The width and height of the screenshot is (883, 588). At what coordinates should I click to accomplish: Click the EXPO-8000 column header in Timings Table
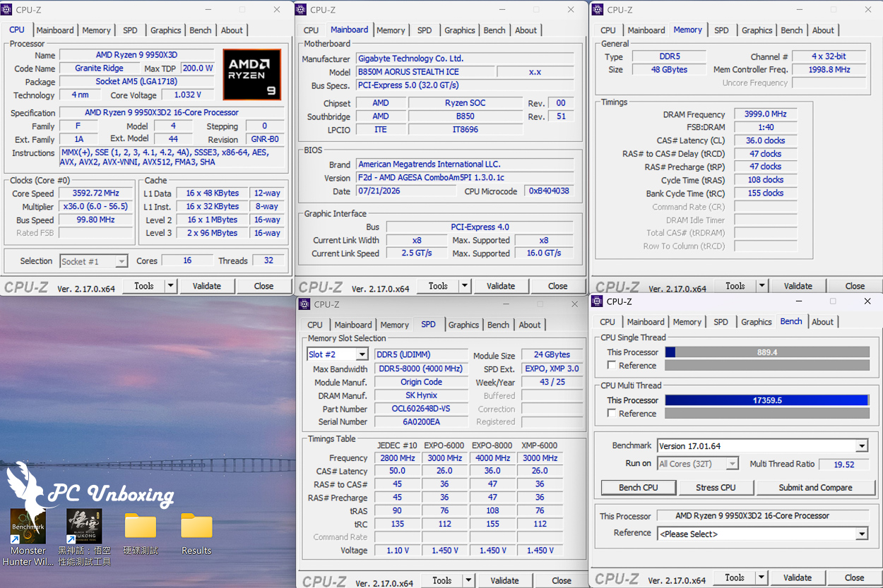[492, 445]
